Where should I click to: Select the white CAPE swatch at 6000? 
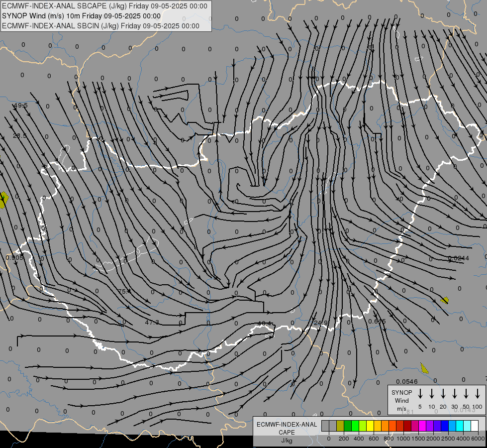[475, 426]
